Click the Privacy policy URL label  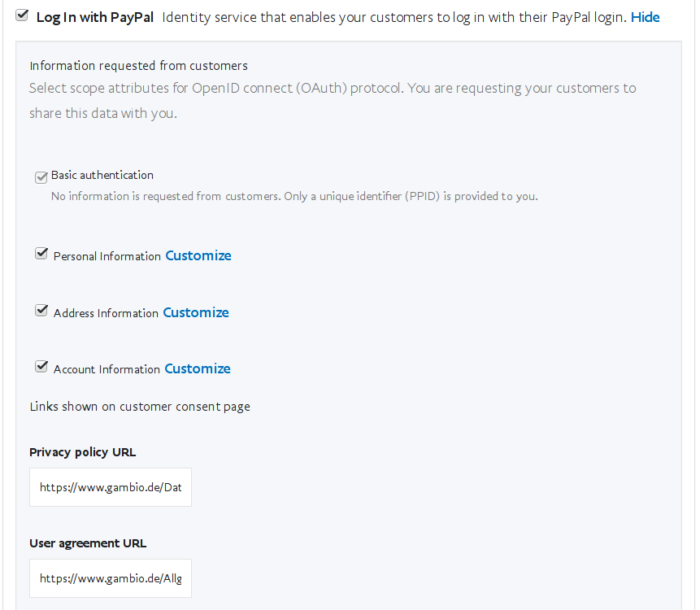(82, 452)
